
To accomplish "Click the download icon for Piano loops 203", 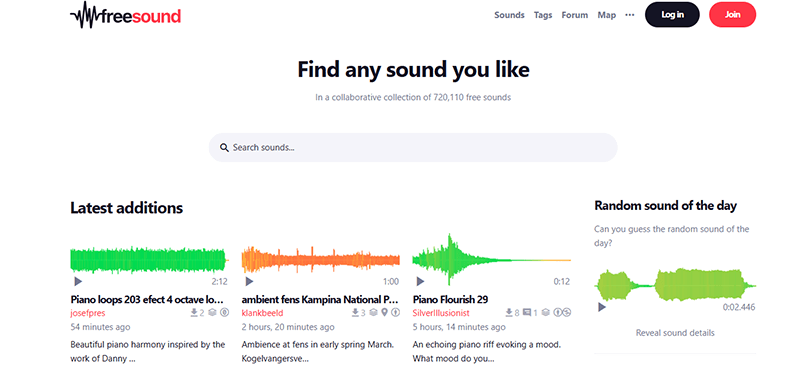I will [x=194, y=312].
